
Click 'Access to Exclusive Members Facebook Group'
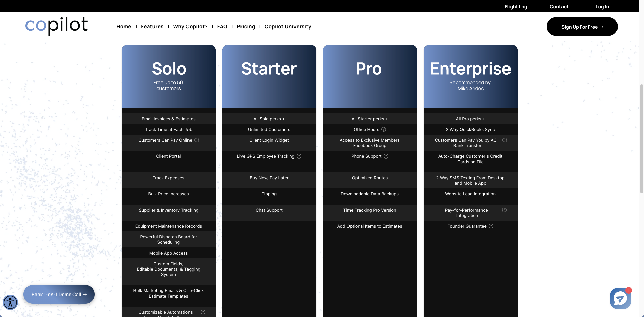[x=370, y=143]
